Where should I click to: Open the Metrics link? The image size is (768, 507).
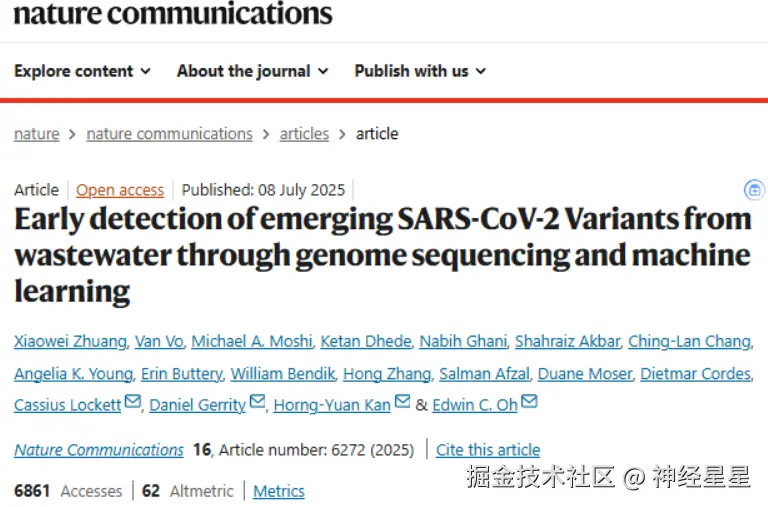(x=279, y=491)
